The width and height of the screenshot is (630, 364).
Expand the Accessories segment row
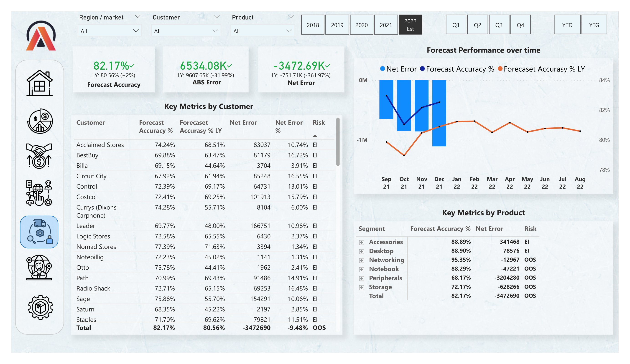(x=362, y=242)
